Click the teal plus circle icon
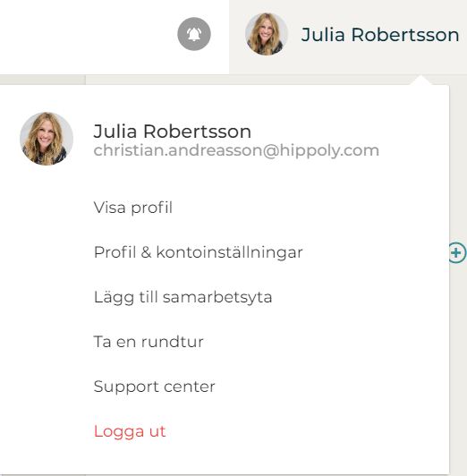 pyautogui.click(x=457, y=252)
